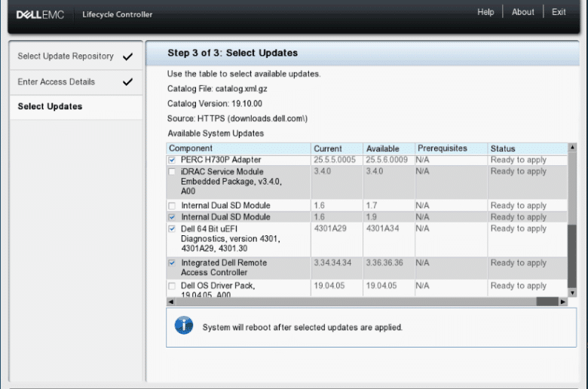
Task: Click Dell OS Driver Pack current 19.04.05
Action: click(329, 286)
